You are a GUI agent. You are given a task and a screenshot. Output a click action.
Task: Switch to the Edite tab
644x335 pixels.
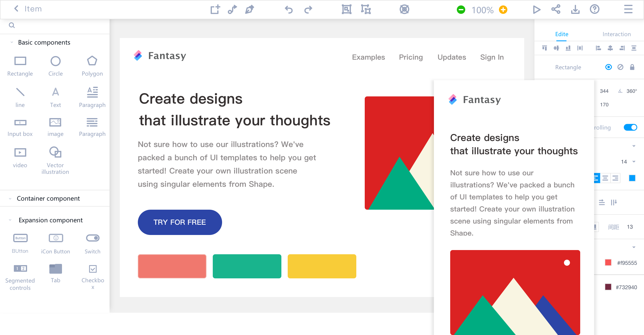[561, 34]
